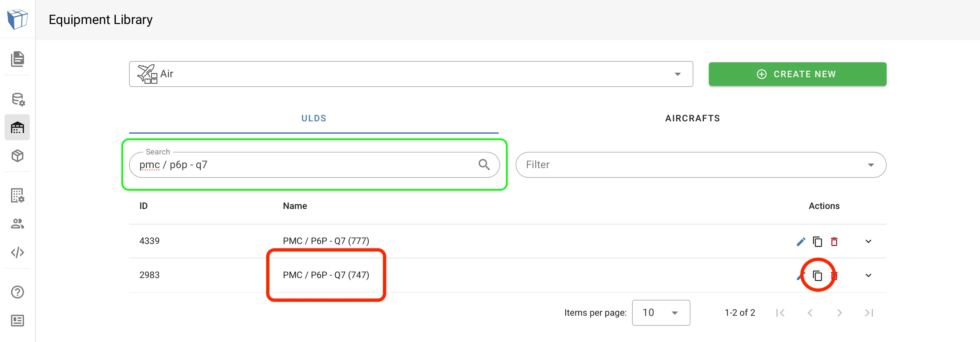Screen dimensions: 980x342
Task: Open the items per page dropdown
Action: (661, 313)
